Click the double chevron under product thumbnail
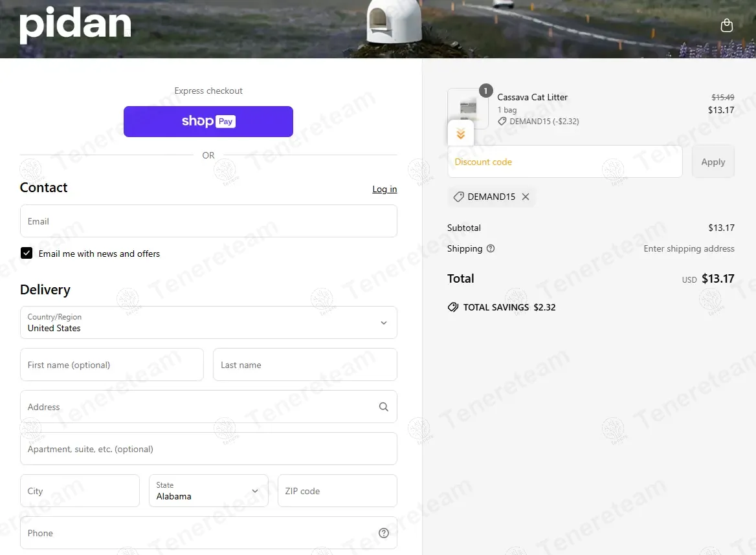This screenshot has height=555, width=756. (461, 133)
